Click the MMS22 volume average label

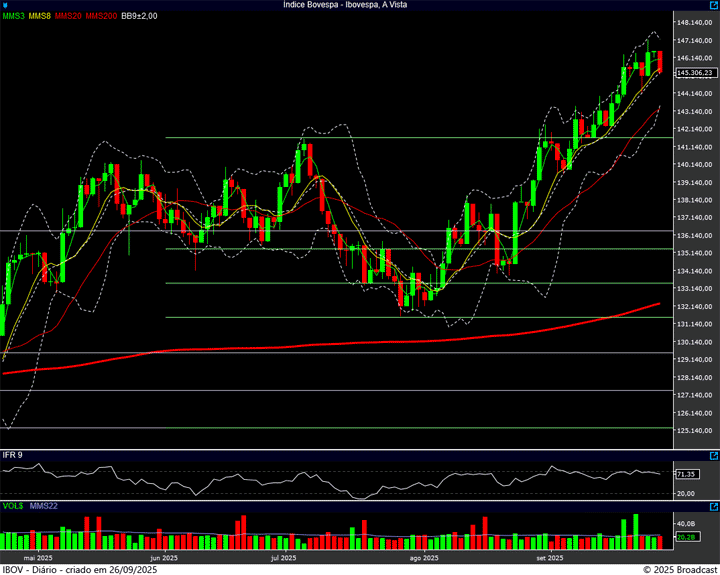pos(44,506)
